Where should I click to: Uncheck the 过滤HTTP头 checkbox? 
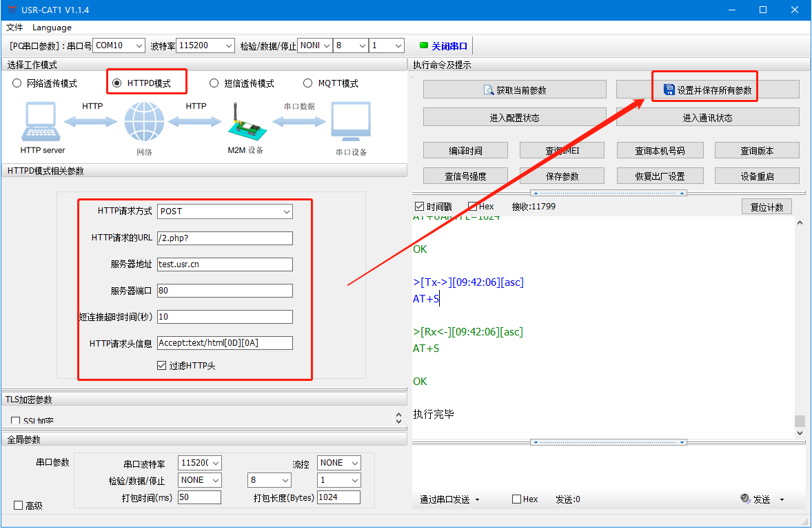tap(162, 366)
